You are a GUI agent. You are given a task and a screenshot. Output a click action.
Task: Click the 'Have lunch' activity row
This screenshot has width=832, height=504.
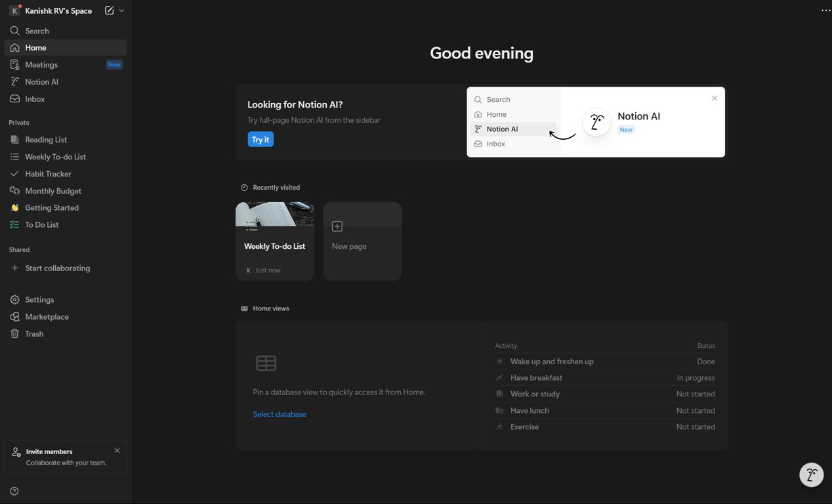(x=605, y=411)
